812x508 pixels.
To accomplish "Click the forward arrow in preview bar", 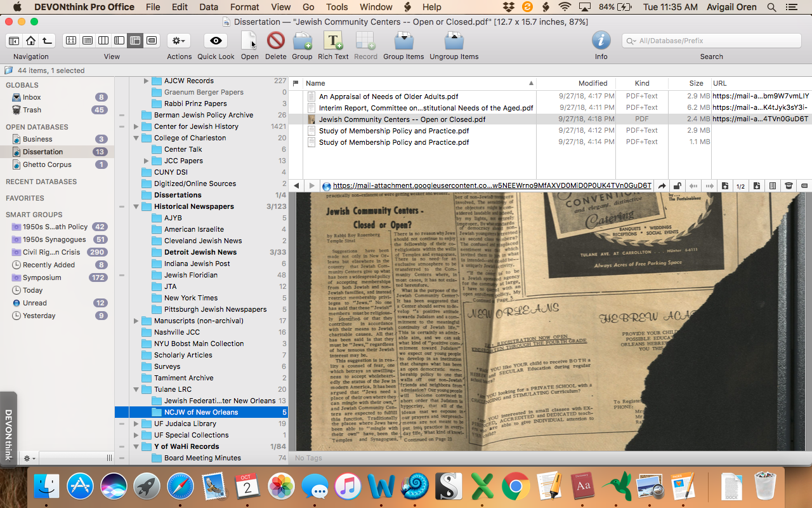I will [x=311, y=186].
